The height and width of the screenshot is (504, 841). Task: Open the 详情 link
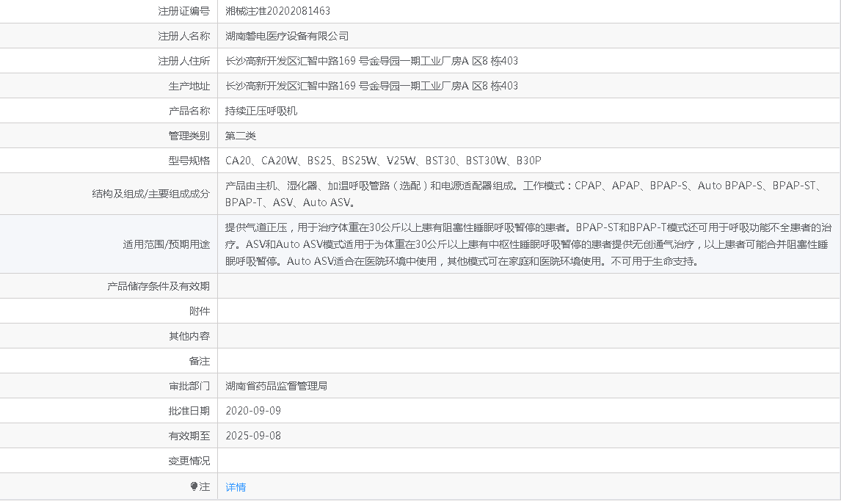(x=236, y=487)
